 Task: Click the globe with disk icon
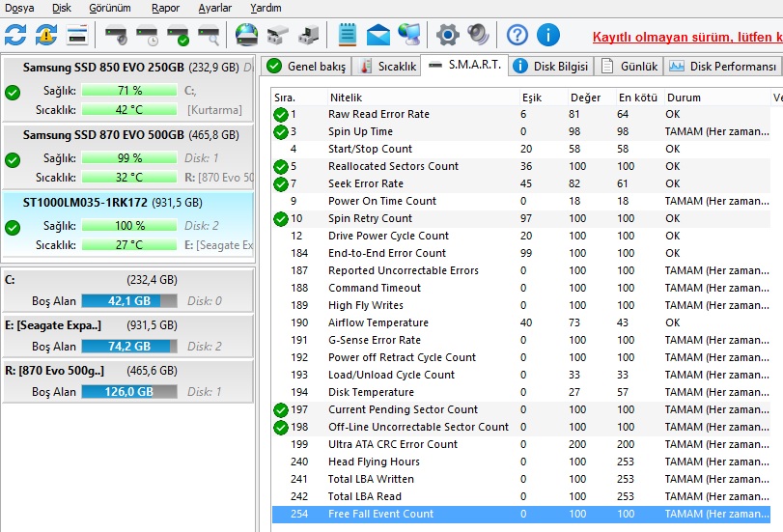pyautogui.click(x=247, y=36)
